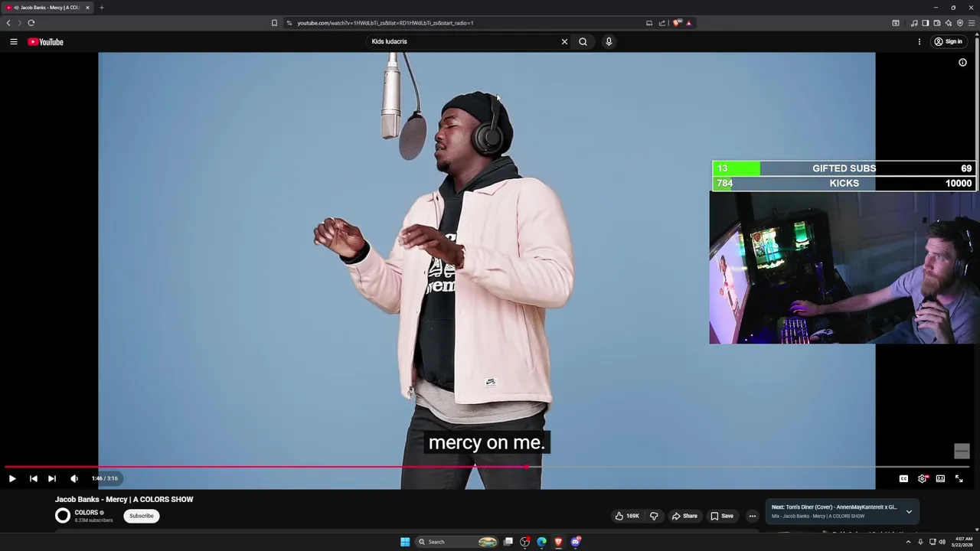Open YouTube settings three-dot menu
Viewport: 980px width, 551px height.
919,42
